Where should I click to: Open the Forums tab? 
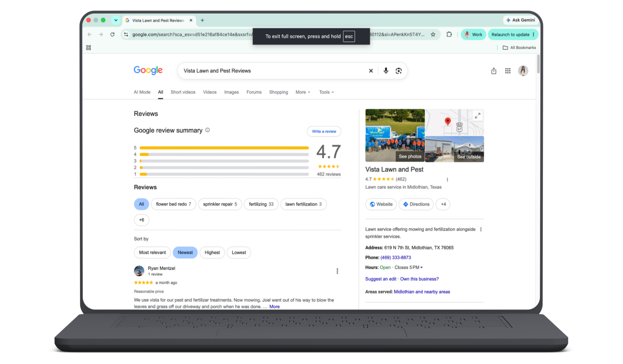click(254, 92)
